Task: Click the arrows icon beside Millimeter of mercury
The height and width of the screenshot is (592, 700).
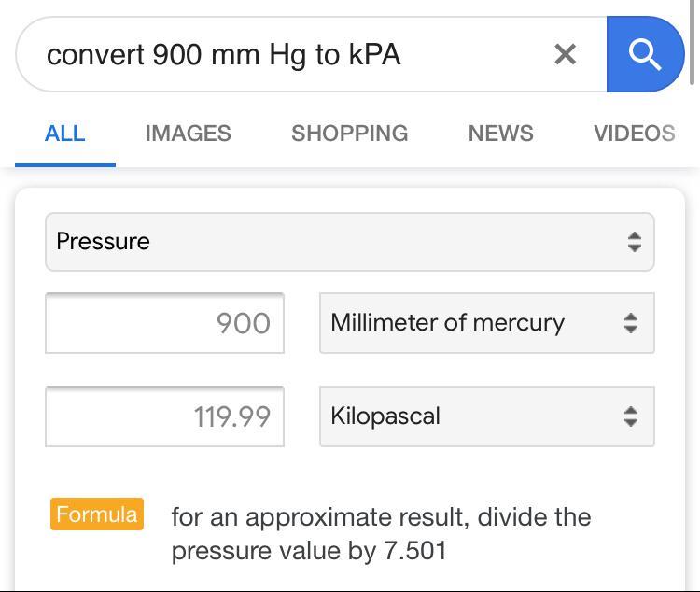Action: (x=631, y=323)
